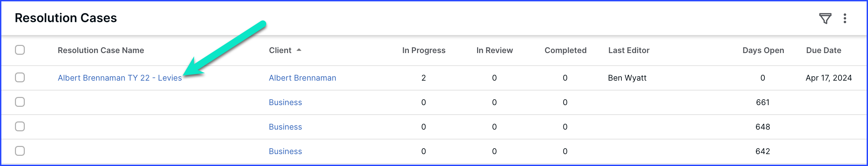This screenshot has width=868, height=166.
Task: Open the filter funnel icon
Action: [825, 18]
